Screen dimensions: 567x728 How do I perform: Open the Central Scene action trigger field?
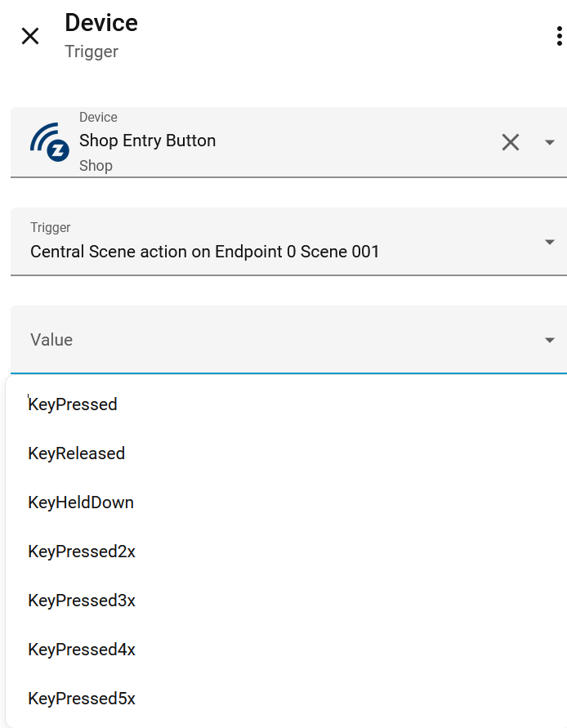pyautogui.click(x=204, y=252)
